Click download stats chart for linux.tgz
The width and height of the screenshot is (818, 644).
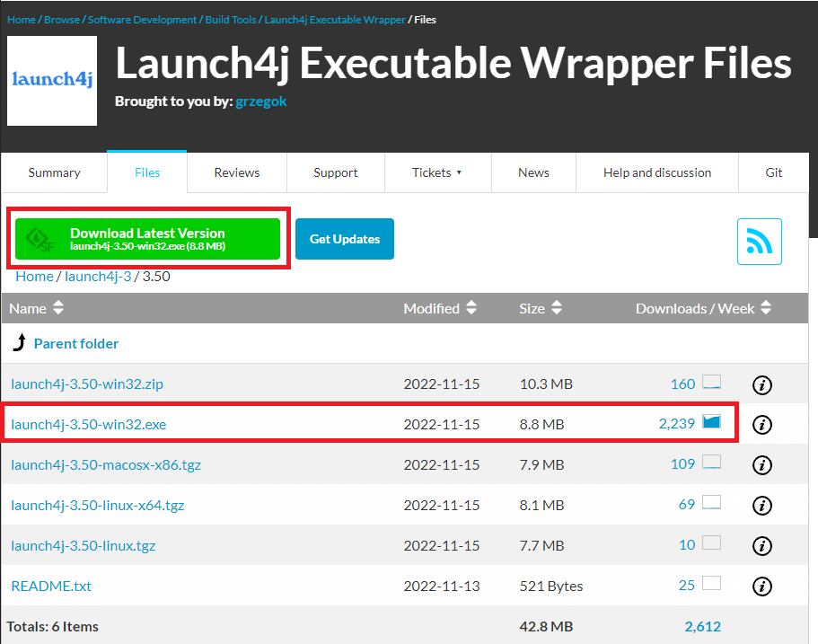(x=711, y=543)
